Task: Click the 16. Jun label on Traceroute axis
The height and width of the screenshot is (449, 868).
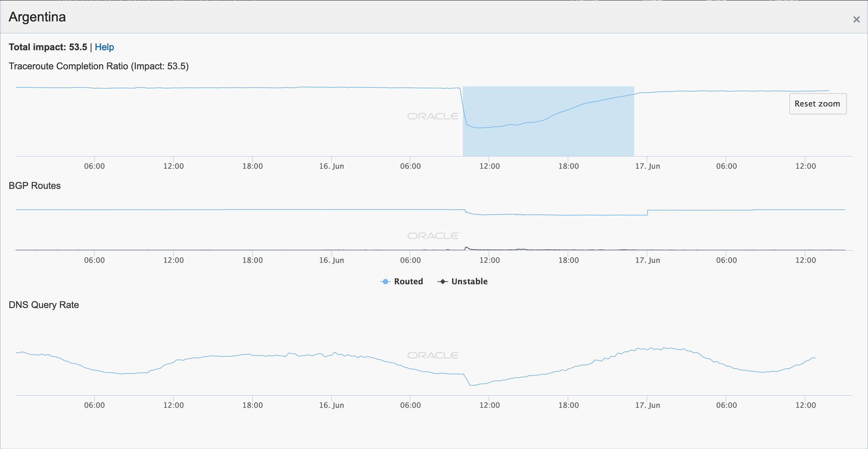Action: [x=331, y=166]
